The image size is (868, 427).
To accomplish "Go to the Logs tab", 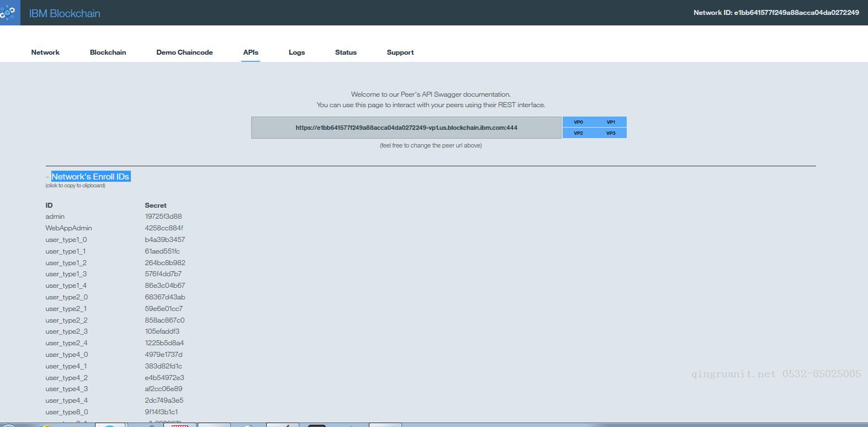I will (x=297, y=52).
